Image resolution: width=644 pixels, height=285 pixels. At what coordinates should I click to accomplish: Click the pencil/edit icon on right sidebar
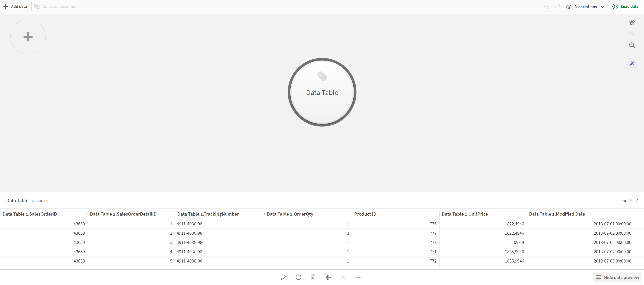632,63
